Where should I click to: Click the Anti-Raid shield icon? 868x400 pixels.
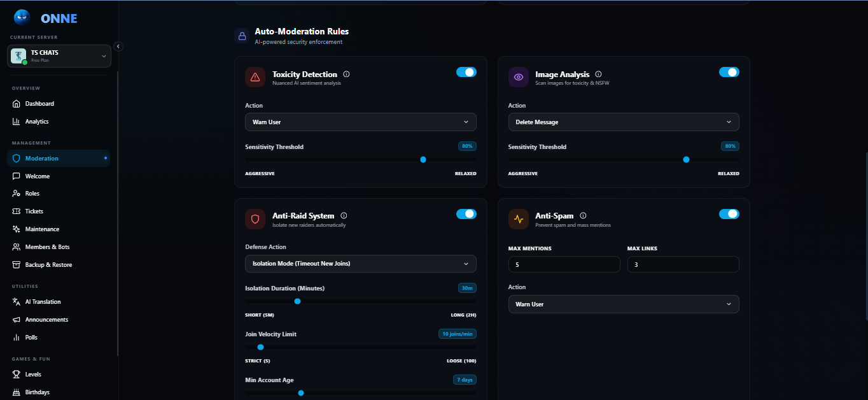click(255, 218)
